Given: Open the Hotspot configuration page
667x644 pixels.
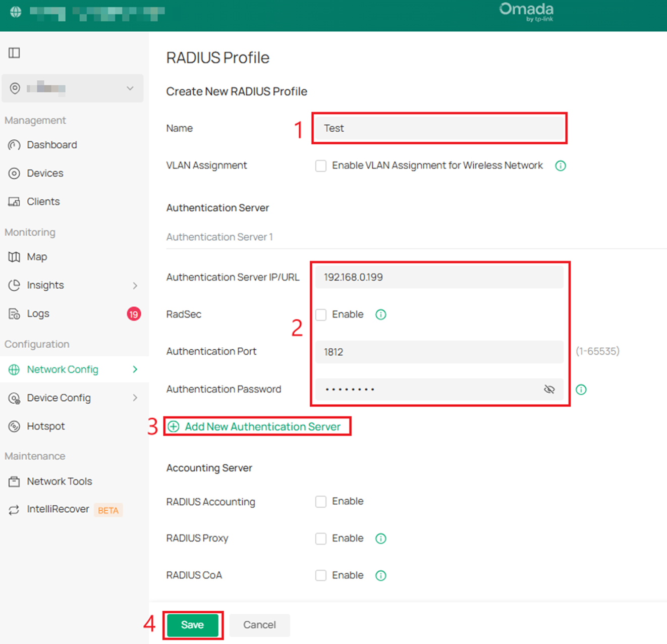Looking at the screenshot, I should 46,426.
